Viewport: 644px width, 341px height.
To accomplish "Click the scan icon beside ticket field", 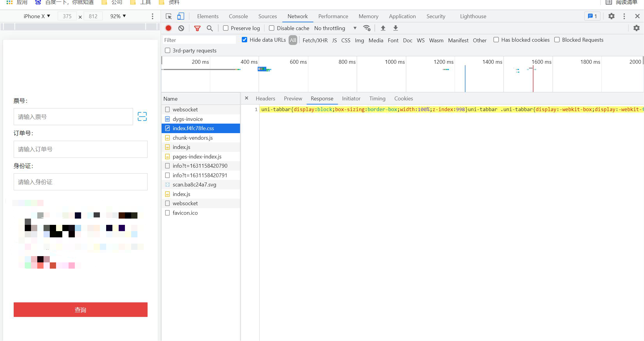I will [x=142, y=116].
